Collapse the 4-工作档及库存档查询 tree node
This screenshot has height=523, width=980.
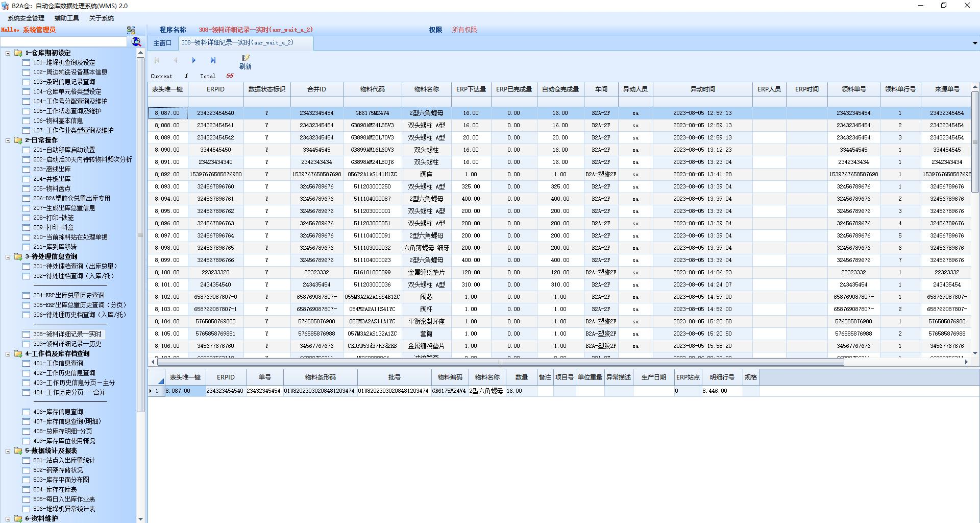pyautogui.click(x=8, y=354)
